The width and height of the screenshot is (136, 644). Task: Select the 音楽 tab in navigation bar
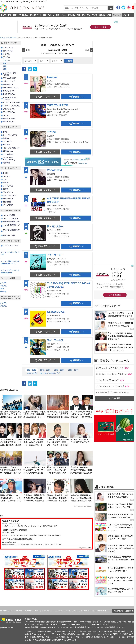(15, 15)
